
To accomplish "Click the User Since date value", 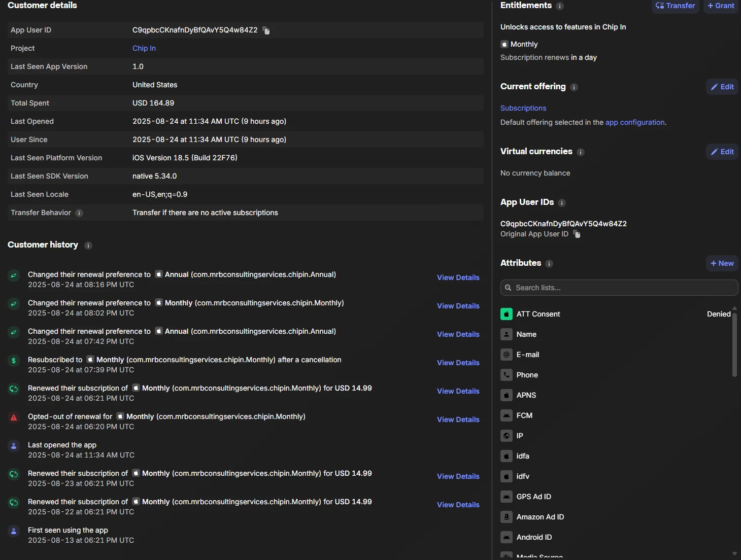I will click(209, 139).
